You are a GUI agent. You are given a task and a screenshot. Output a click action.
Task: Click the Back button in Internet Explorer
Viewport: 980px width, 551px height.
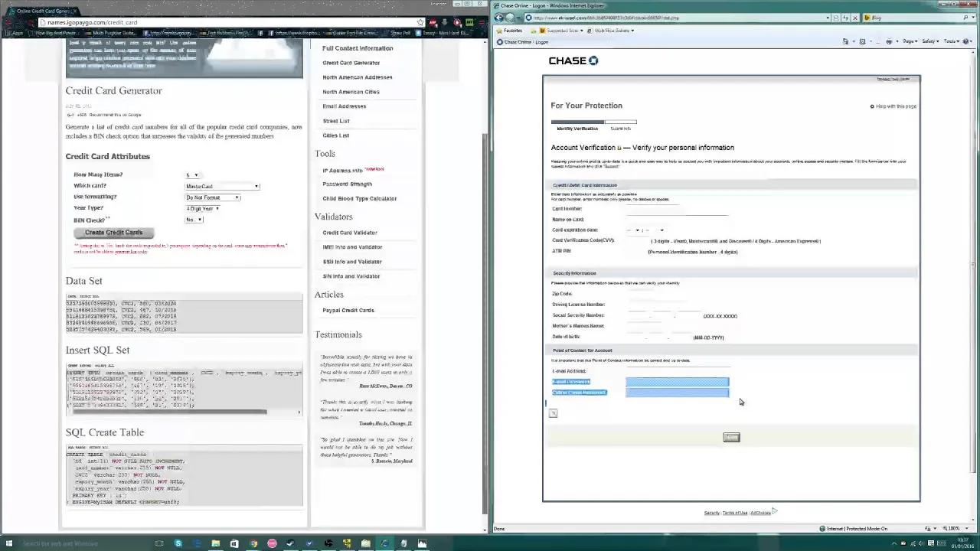[x=499, y=18]
